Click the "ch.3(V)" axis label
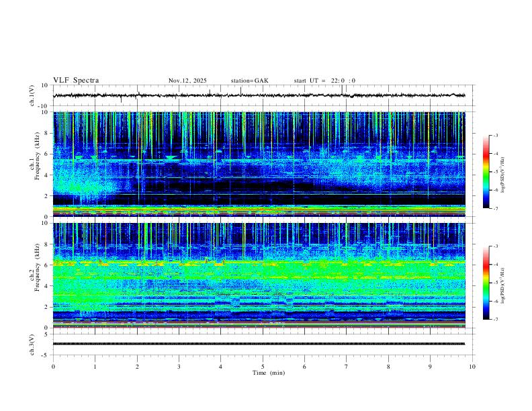Image resolution: width=532 pixels, height=411 pixels. 32,345
